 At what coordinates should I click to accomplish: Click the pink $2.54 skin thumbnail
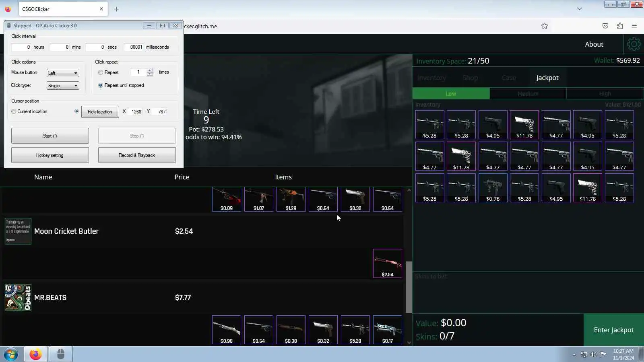click(x=388, y=263)
